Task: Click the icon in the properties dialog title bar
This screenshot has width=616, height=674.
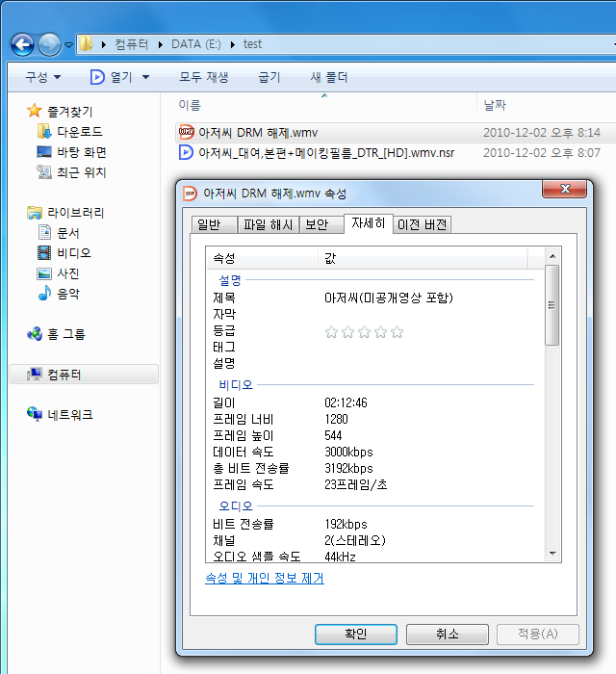Action: (190, 194)
